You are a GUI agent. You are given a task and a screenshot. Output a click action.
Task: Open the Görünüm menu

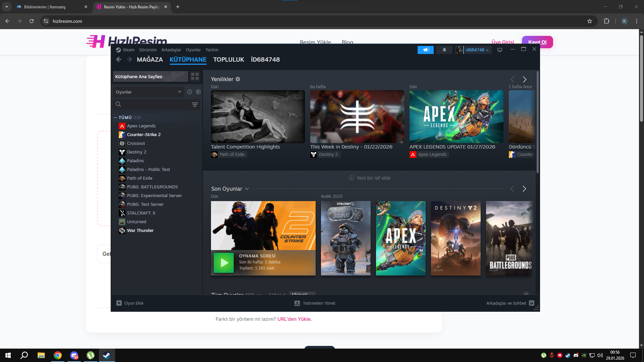[x=148, y=50]
